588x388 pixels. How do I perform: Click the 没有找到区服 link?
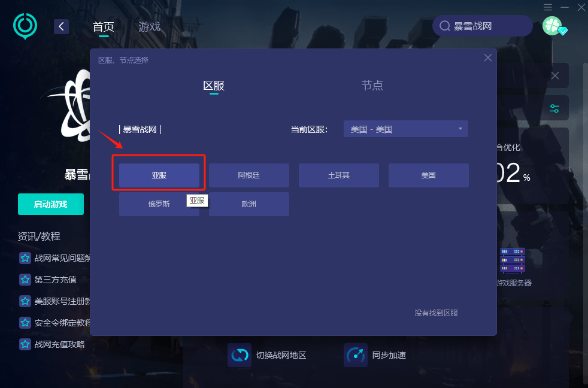tap(436, 313)
